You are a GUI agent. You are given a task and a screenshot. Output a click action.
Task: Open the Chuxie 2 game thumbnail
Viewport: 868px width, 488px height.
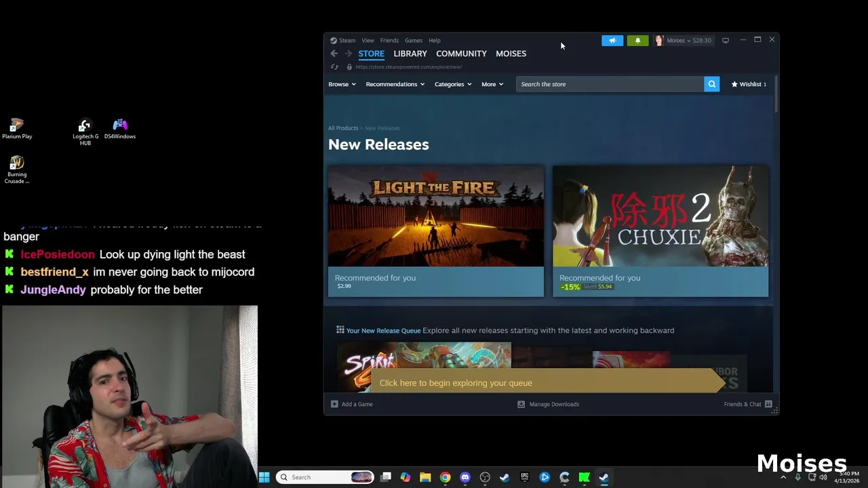click(x=660, y=216)
